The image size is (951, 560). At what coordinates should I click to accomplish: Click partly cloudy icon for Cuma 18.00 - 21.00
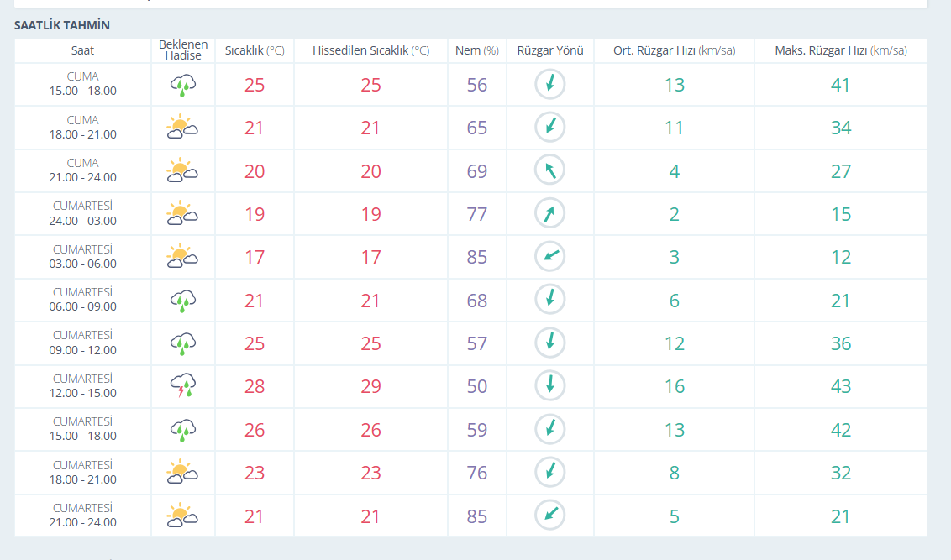pyautogui.click(x=182, y=128)
